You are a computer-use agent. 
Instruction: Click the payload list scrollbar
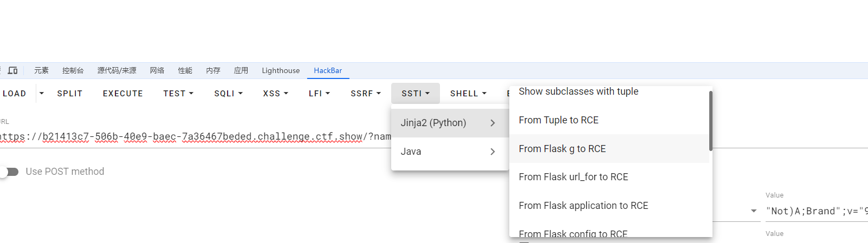pos(710,121)
